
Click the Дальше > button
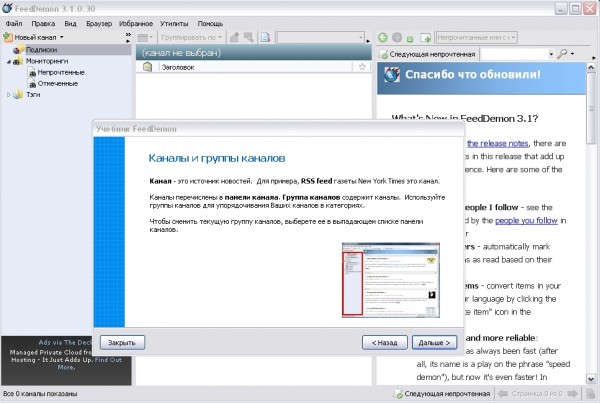[x=434, y=343]
